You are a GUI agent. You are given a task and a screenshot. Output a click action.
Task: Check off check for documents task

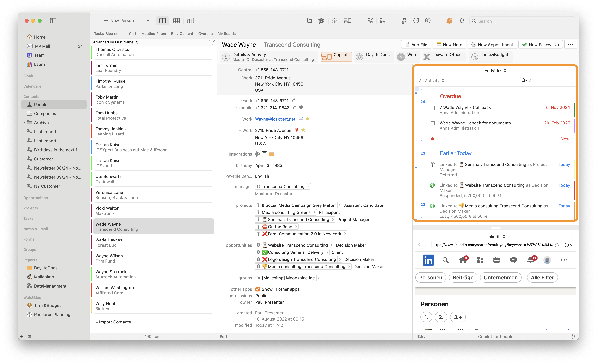433,123
